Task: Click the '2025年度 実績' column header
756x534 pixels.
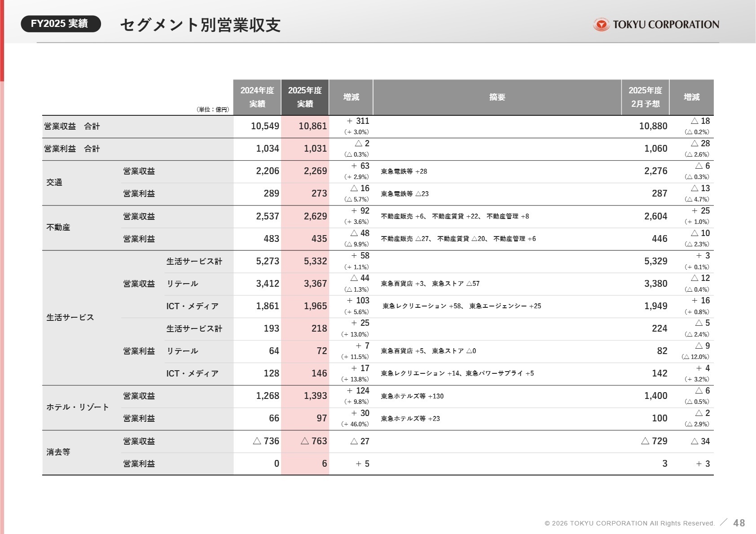Action: pyautogui.click(x=305, y=97)
